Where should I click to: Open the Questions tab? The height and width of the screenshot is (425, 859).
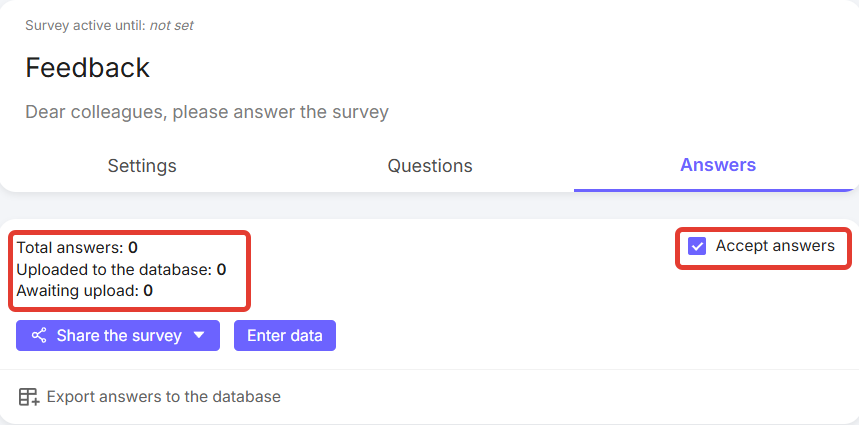430,166
